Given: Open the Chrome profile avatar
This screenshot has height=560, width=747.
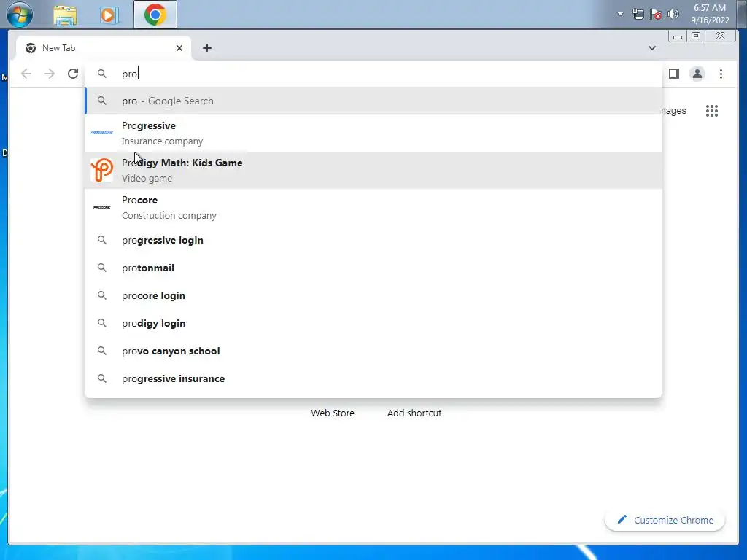Looking at the screenshot, I should coord(697,74).
